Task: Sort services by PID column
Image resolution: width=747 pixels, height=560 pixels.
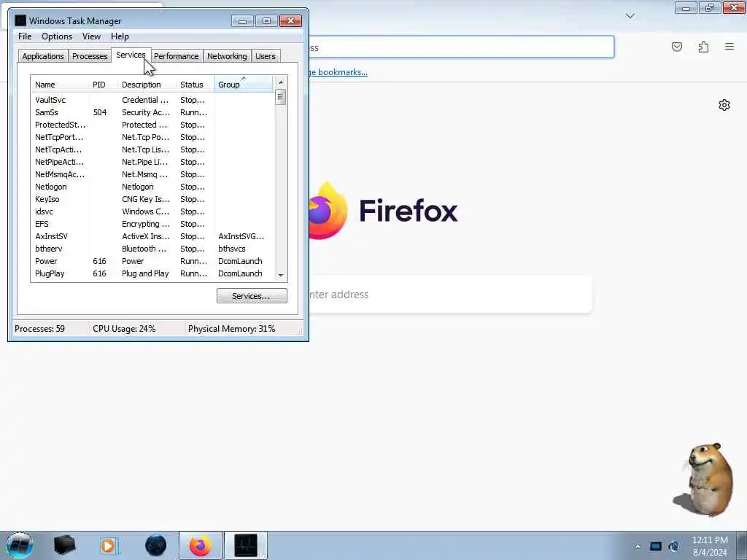Action: tap(104, 85)
